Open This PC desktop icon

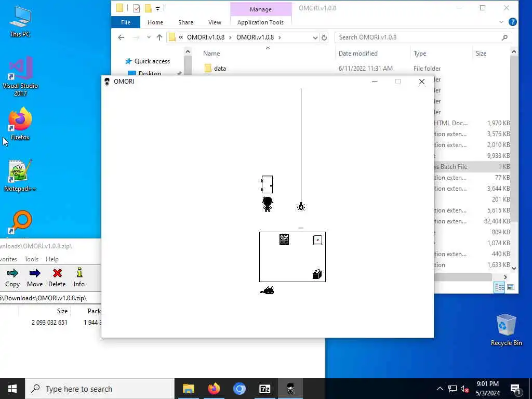pyautogui.click(x=20, y=21)
